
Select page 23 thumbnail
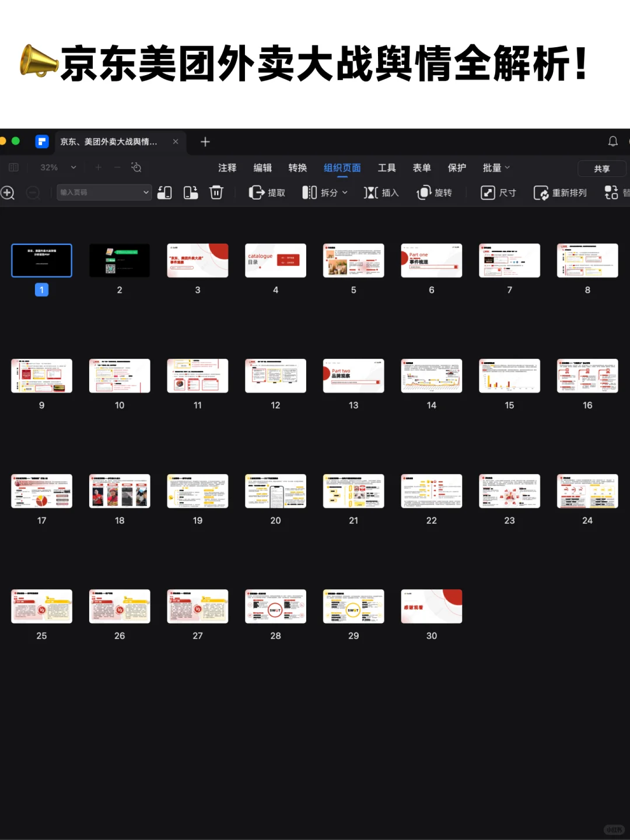510,491
